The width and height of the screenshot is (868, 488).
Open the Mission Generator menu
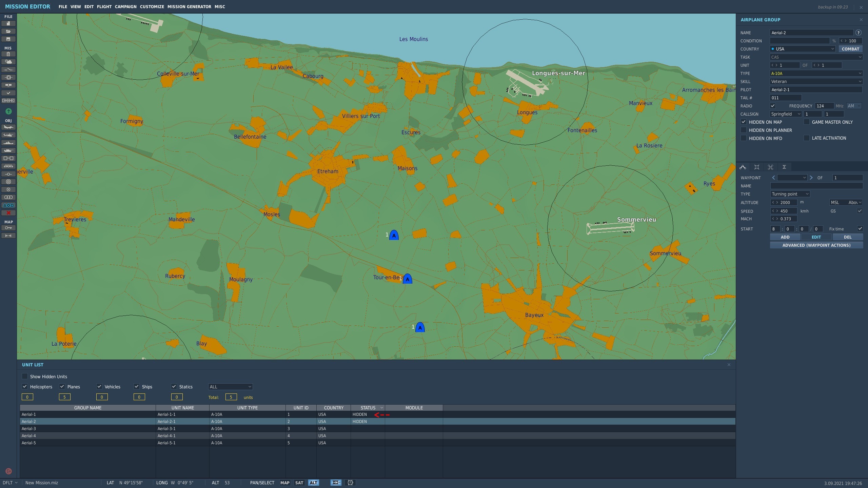pyautogui.click(x=189, y=7)
